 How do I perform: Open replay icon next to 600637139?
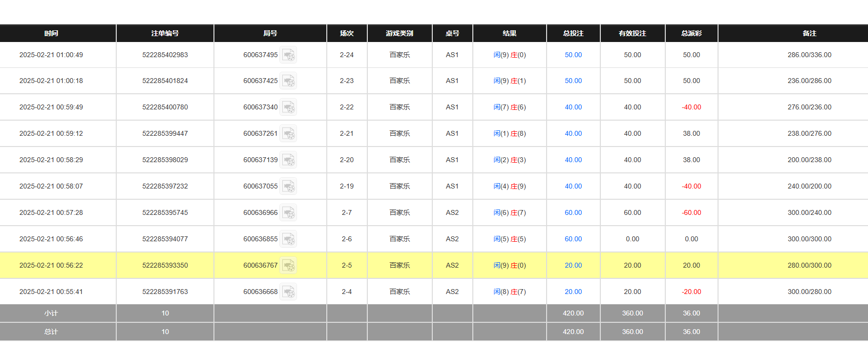coord(288,160)
